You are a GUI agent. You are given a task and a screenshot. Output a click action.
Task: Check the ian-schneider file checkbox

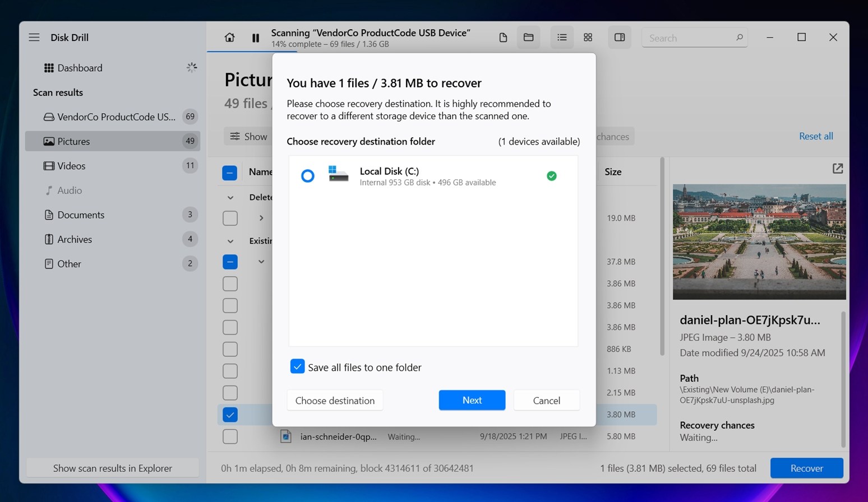[230, 436]
